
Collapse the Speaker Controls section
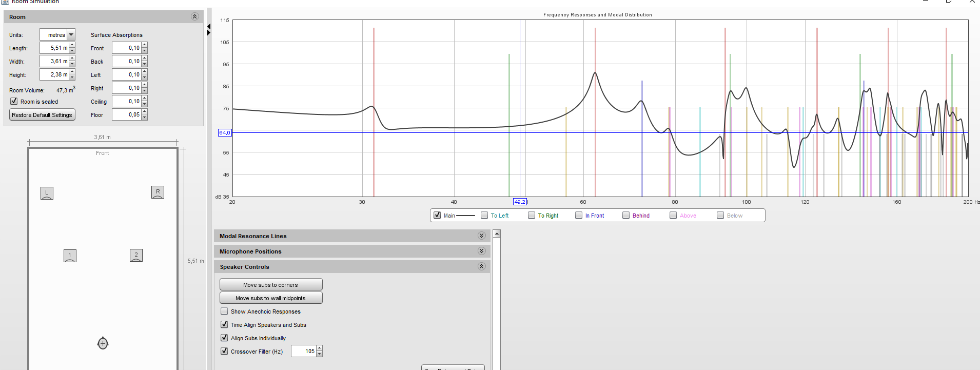pos(481,267)
